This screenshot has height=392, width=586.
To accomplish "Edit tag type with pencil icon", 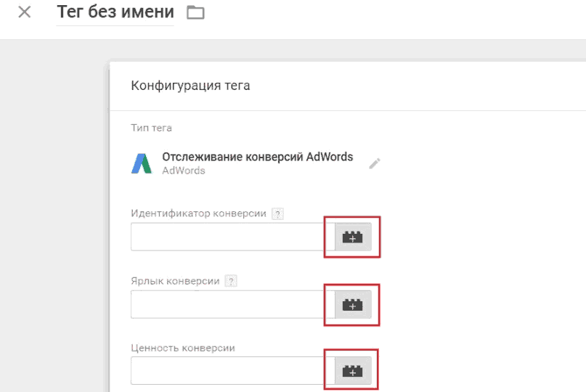I will tap(375, 163).
